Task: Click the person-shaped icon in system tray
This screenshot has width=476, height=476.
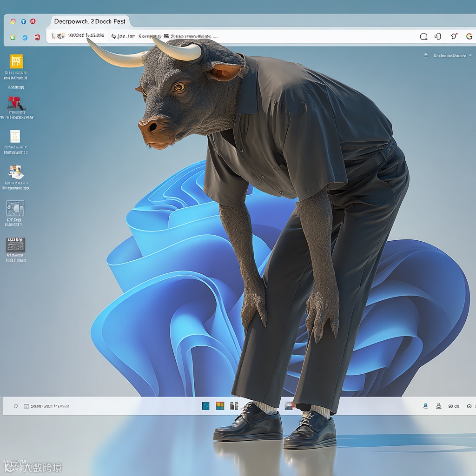Action: coord(439,406)
